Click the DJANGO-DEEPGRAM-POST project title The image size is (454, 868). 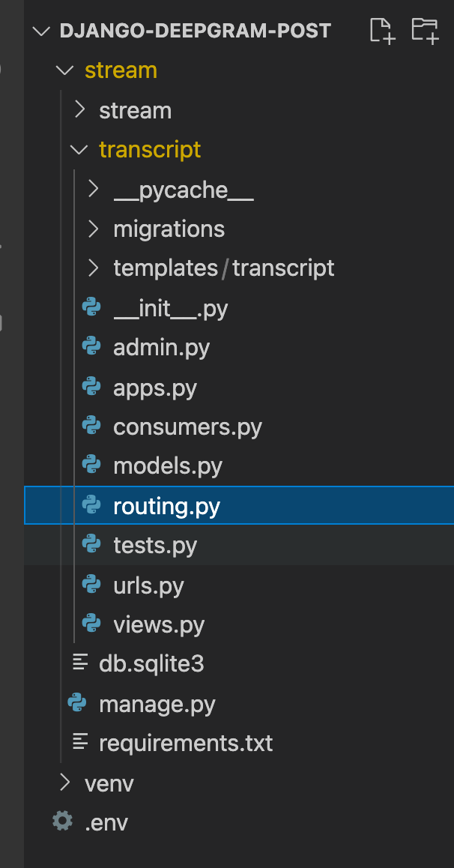(196, 31)
